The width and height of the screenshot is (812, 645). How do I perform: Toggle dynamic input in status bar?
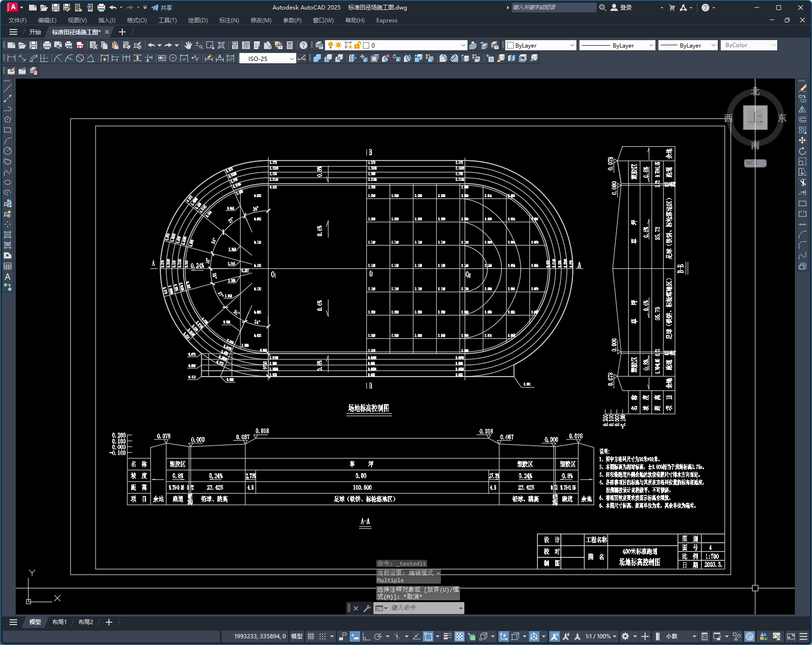coord(355,636)
